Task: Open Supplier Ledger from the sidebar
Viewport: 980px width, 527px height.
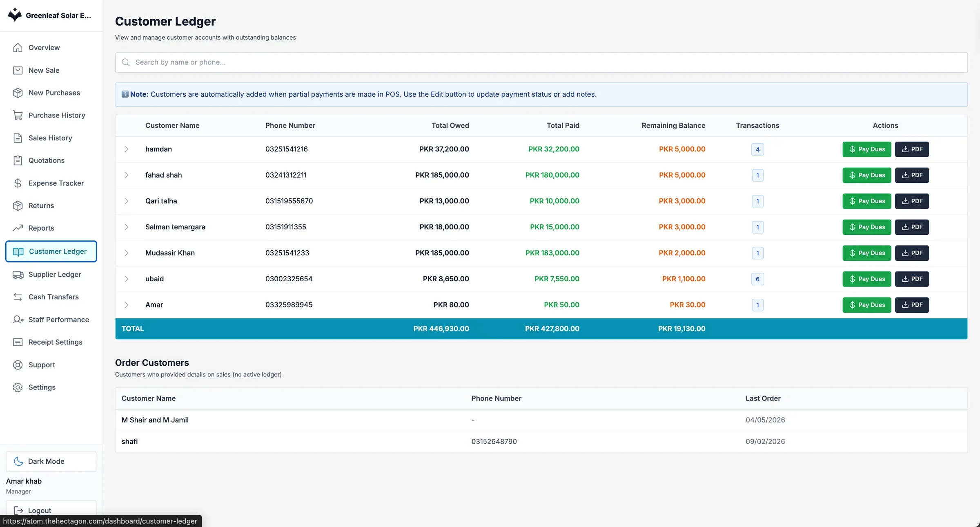Action: [51, 275]
